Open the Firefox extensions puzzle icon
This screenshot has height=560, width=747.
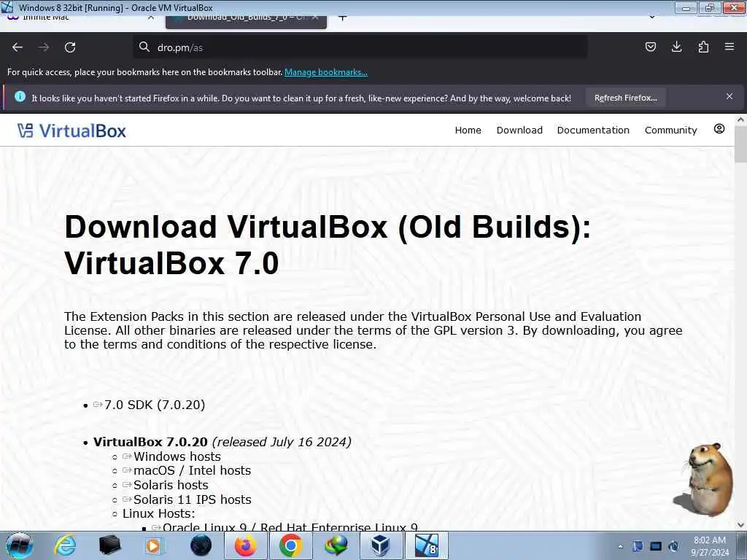click(703, 47)
